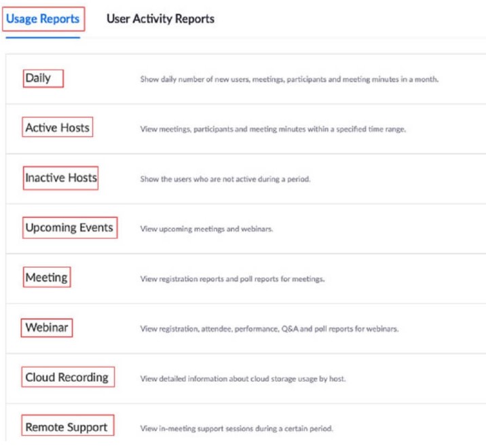
Task: Click the Active Hosts description about time range
Action: pyautogui.click(x=273, y=129)
